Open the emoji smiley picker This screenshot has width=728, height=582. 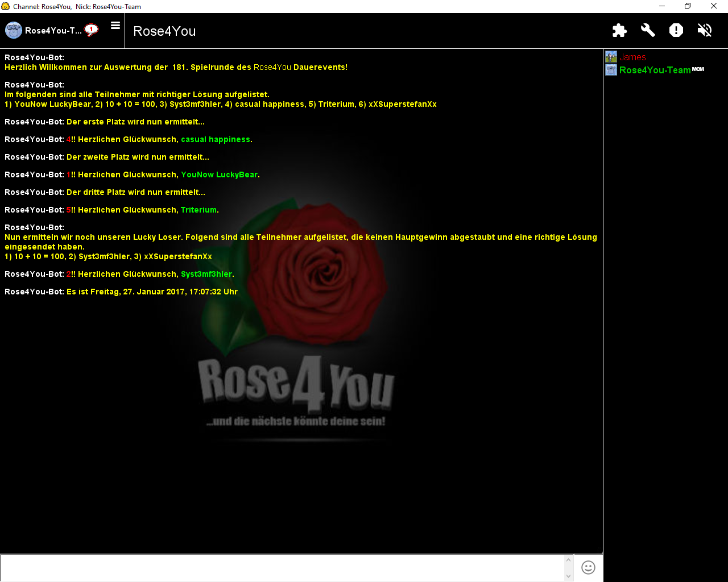pos(588,567)
